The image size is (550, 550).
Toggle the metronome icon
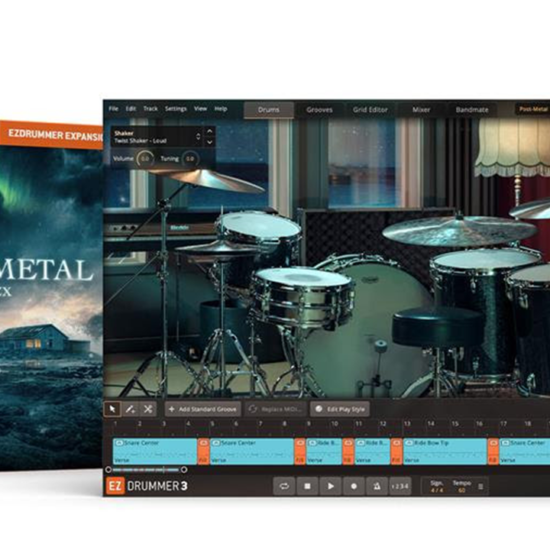click(377, 486)
